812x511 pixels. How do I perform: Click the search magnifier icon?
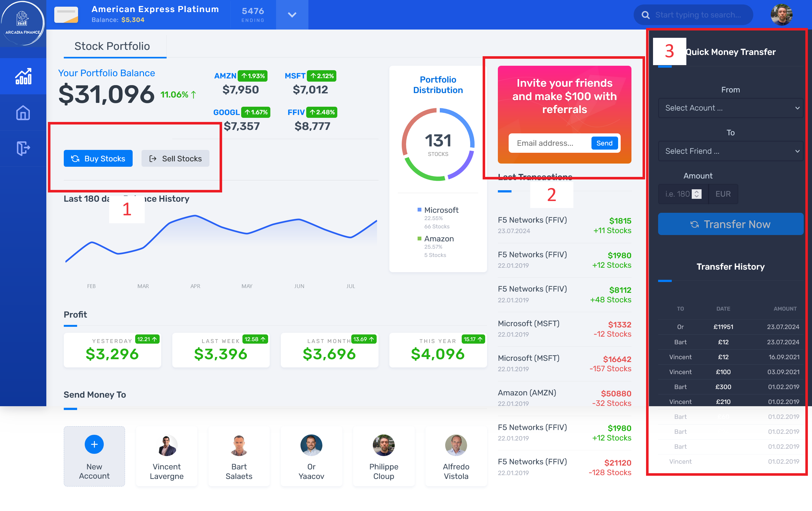(645, 15)
